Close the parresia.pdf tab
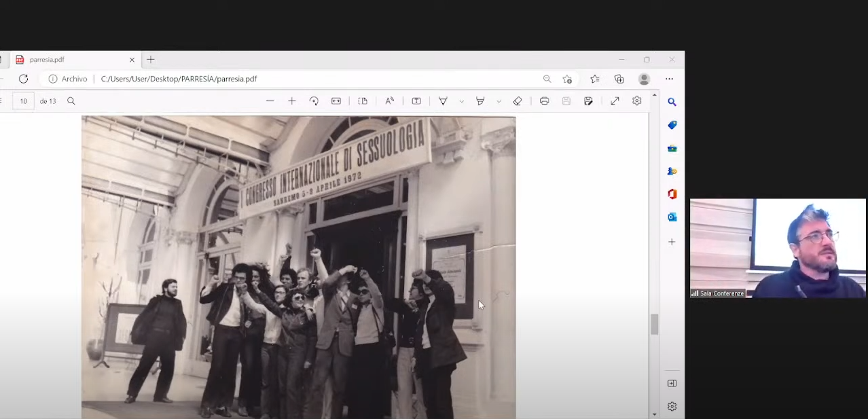The width and height of the screenshot is (868, 419). point(132,60)
